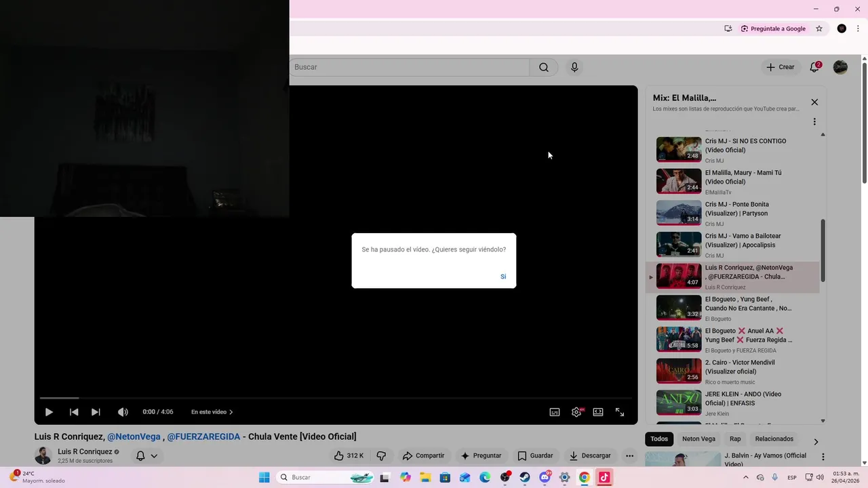Viewport: 868px width, 488px height.
Task: Click the search magnifier button
Action: coord(544,67)
